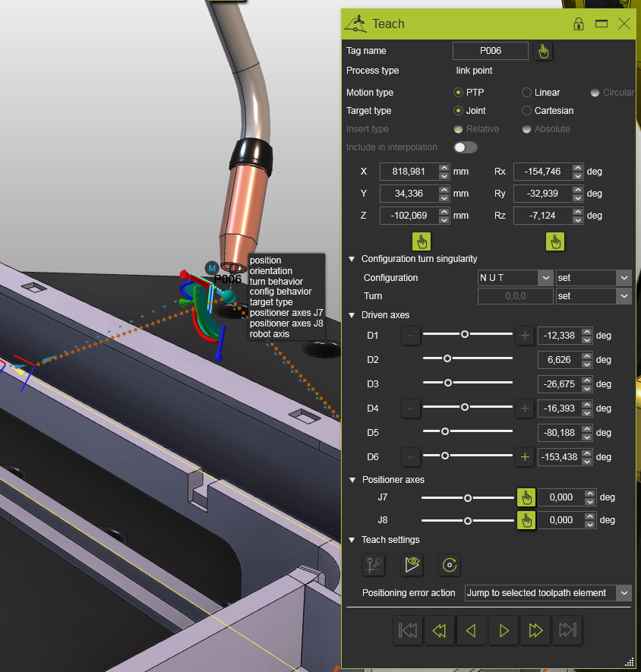Click the first Teach settings tool icon
The width and height of the screenshot is (641, 672).
pyautogui.click(x=373, y=565)
